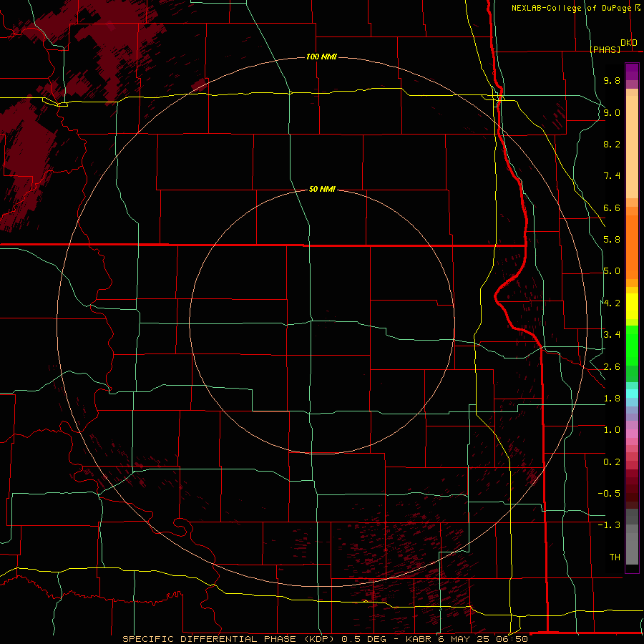Select the 9.0 legend value

(x=612, y=112)
